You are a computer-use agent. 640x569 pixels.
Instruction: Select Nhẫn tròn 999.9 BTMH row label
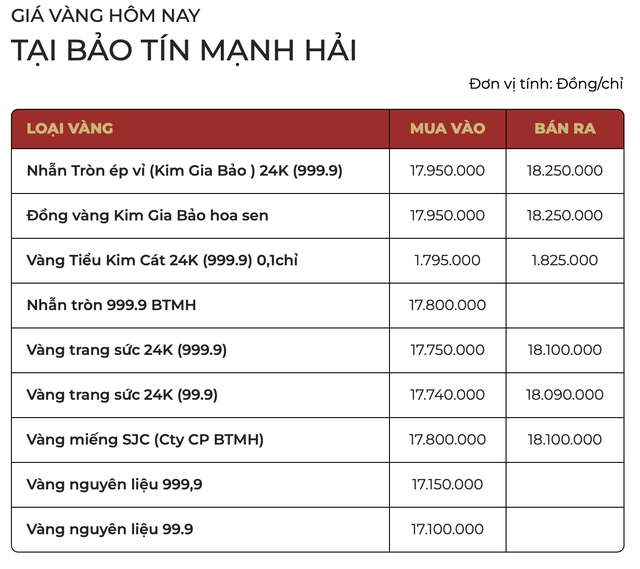pos(111,304)
